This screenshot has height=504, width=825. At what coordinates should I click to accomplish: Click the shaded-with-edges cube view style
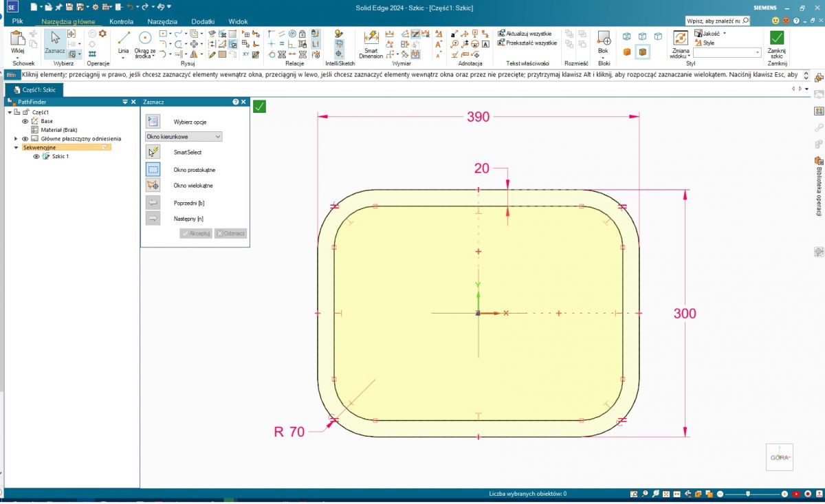coord(643,52)
